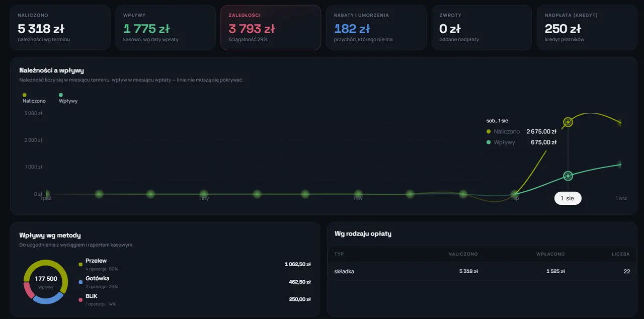Open the Rabaty i umorzenia card
Image resolution: width=644 pixels, height=319 pixels.
[376, 28]
